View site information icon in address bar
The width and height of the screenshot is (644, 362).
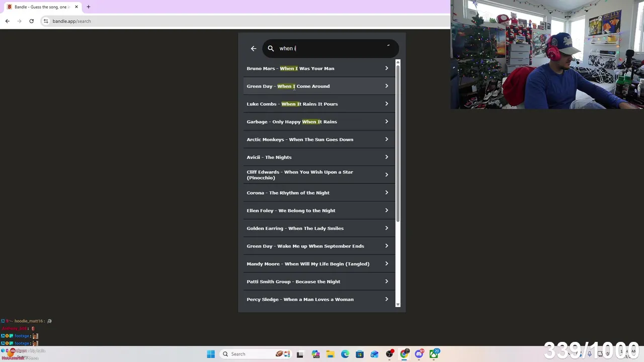46,21
